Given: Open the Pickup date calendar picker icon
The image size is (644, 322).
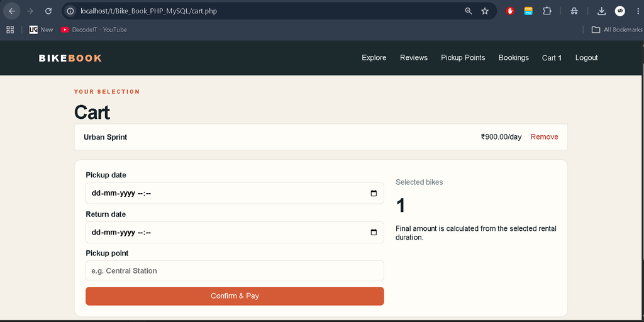Looking at the screenshot, I should click(374, 194).
